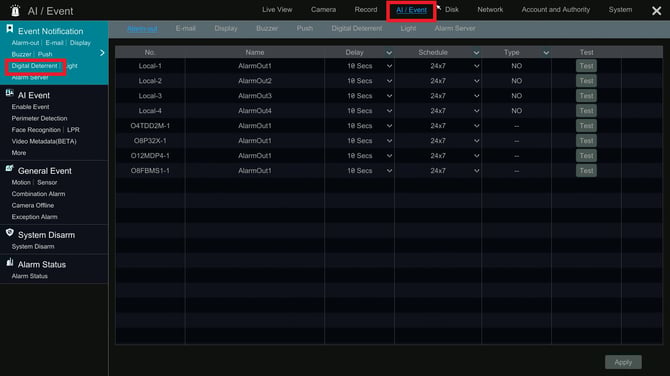Open Schedule dropdown for Local-4

click(x=476, y=111)
